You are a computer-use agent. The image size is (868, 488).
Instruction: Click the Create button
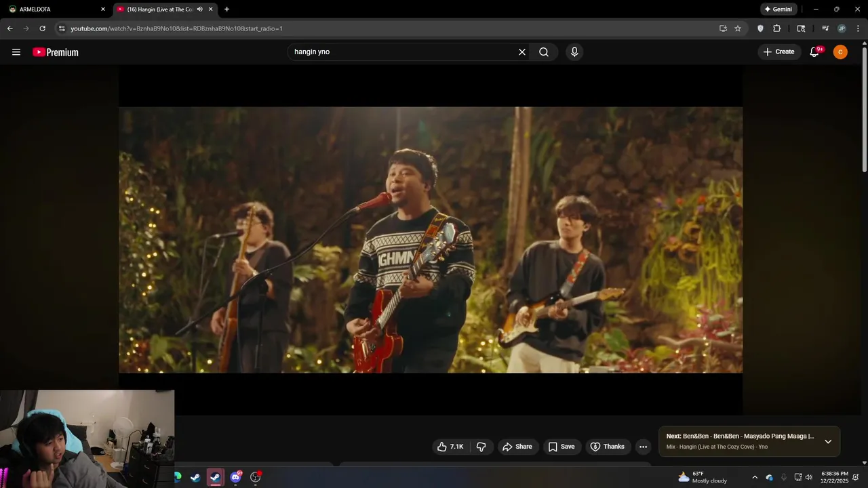click(779, 52)
